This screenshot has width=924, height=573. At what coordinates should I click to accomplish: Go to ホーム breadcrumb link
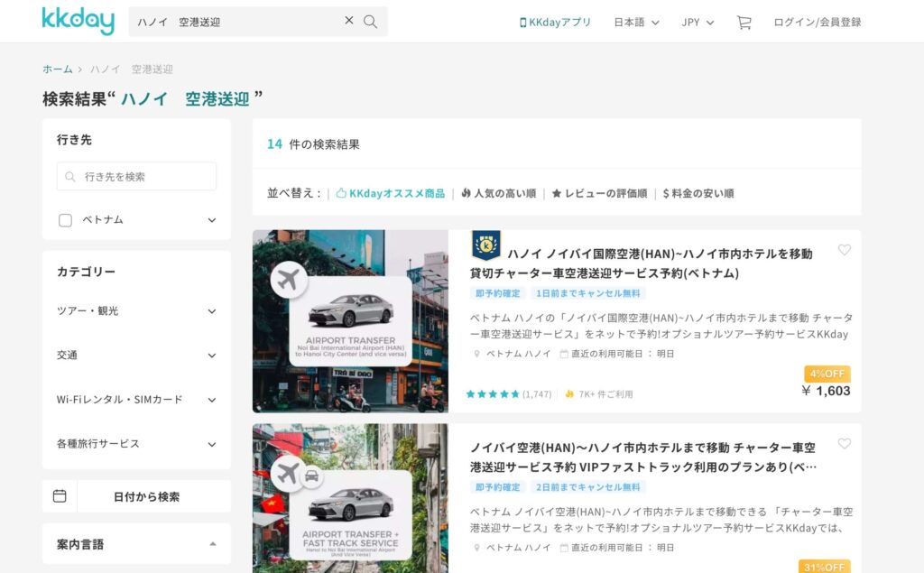pos(57,69)
